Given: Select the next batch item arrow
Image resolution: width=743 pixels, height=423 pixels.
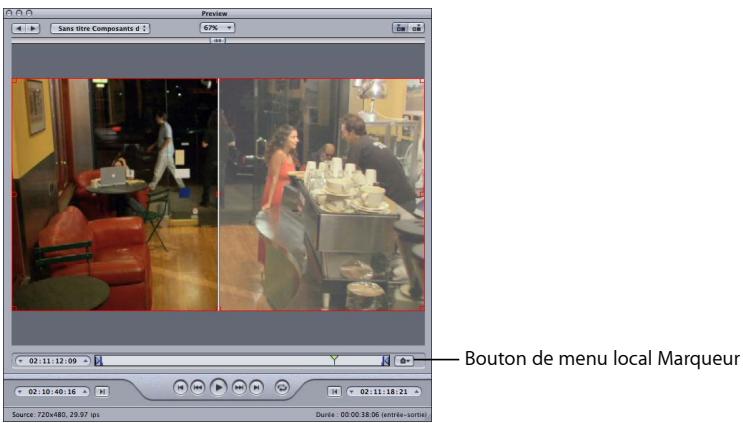Looking at the screenshot, I should (x=32, y=29).
